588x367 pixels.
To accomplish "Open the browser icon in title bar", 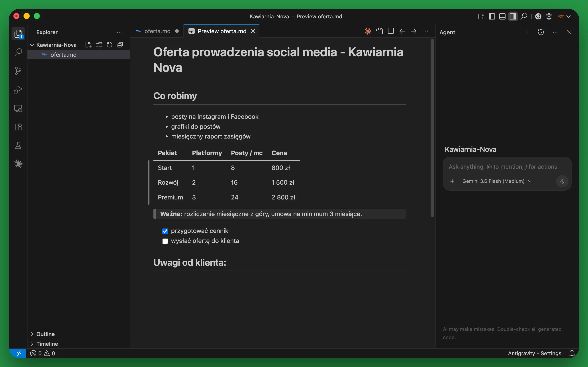I will 538,16.
